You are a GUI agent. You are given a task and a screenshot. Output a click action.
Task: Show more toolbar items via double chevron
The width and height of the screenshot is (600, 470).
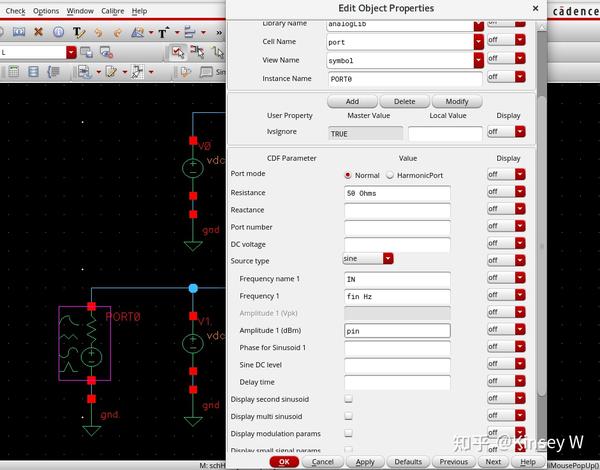(x=219, y=33)
